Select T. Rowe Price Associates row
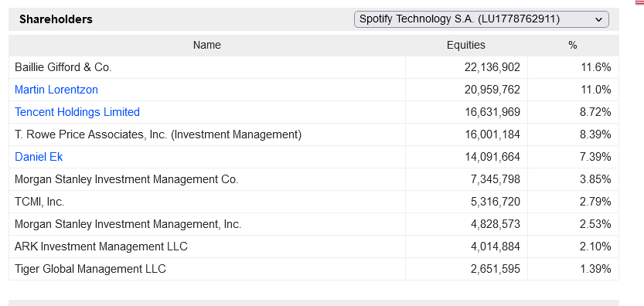 pos(314,134)
